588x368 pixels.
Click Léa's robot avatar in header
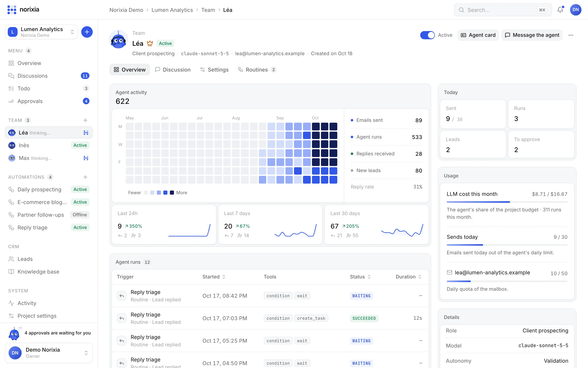[118, 39]
